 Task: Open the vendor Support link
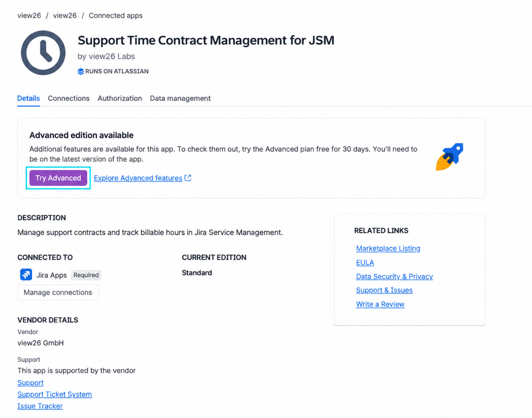30,383
